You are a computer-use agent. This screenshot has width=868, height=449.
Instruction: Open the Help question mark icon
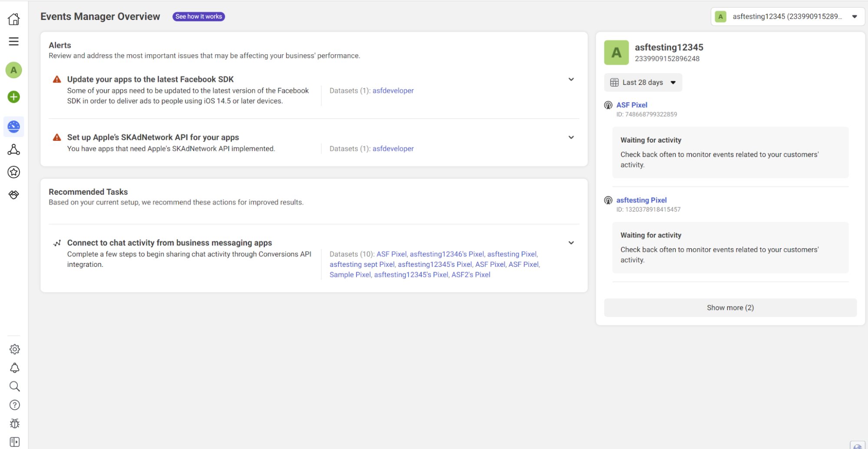(15, 405)
